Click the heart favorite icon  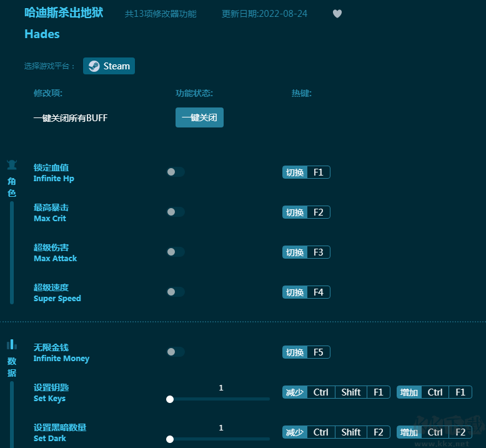click(x=337, y=14)
